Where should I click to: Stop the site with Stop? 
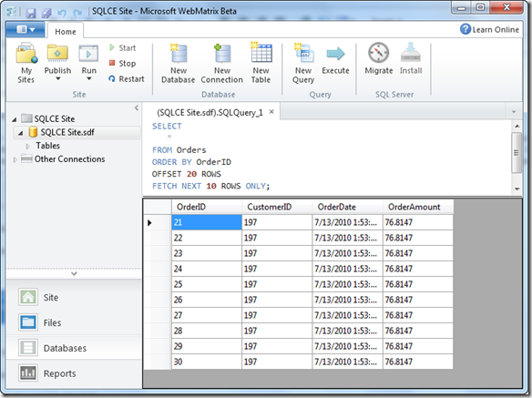(x=123, y=63)
